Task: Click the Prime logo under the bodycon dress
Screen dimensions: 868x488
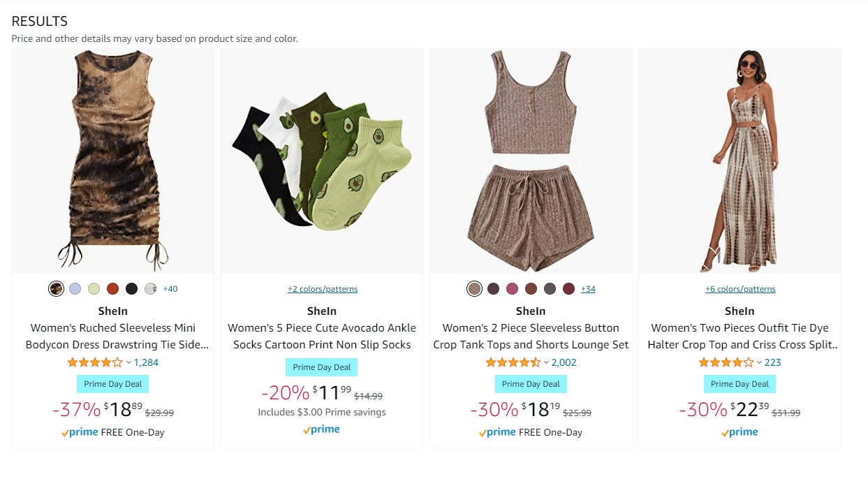Action: point(81,431)
